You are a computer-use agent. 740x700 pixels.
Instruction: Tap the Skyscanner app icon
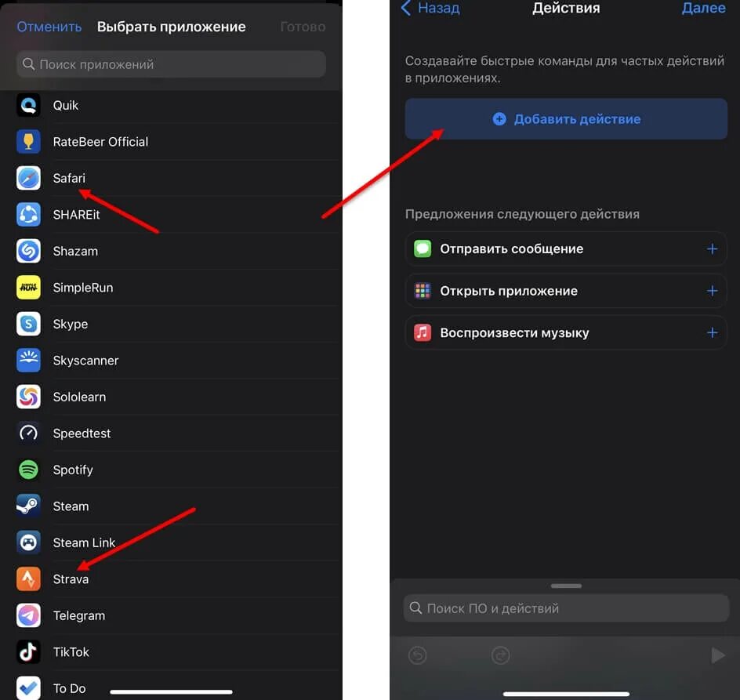[x=28, y=360]
